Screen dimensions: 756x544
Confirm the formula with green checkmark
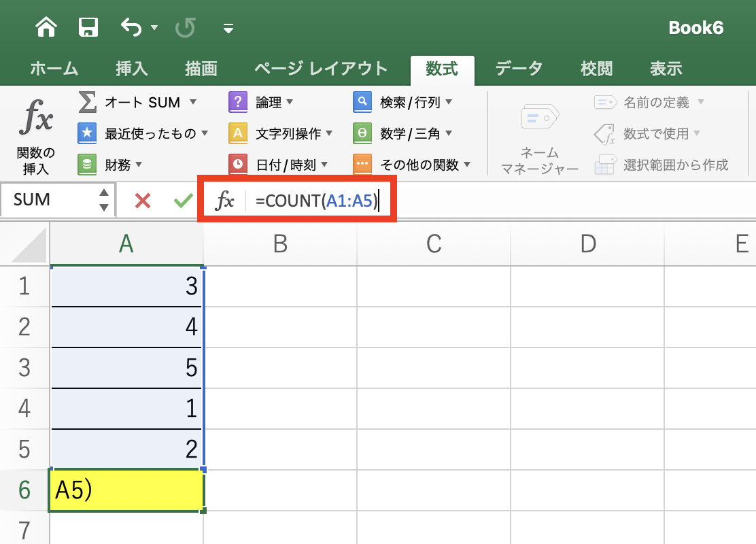(x=183, y=200)
